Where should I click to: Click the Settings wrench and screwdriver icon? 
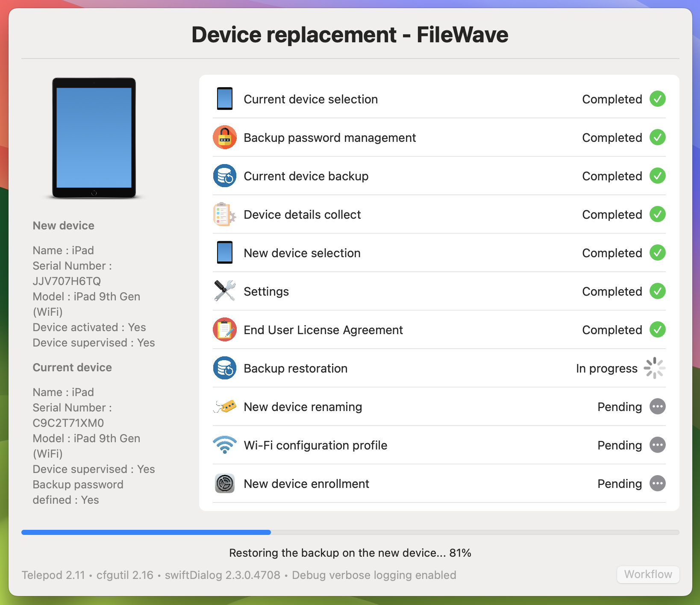pyautogui.click(x=225, y=291)
